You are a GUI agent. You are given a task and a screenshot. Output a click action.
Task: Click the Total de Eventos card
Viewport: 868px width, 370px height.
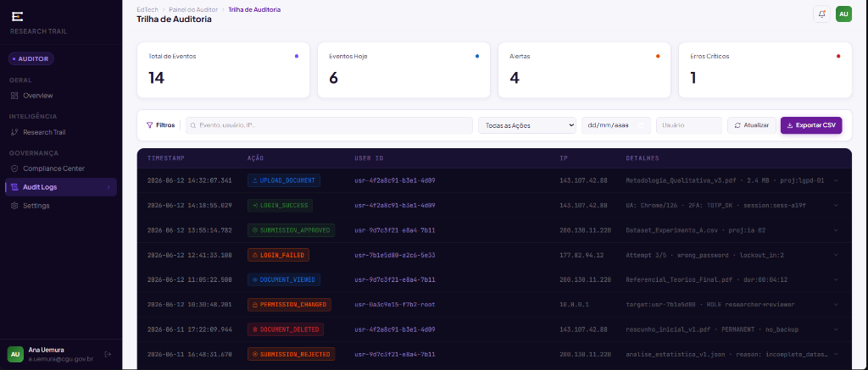(223, 70)
